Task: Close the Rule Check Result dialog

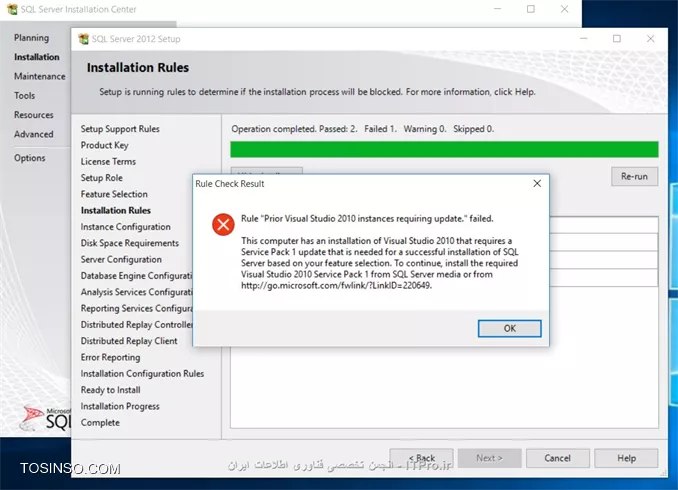Action: tap(537, 183)
